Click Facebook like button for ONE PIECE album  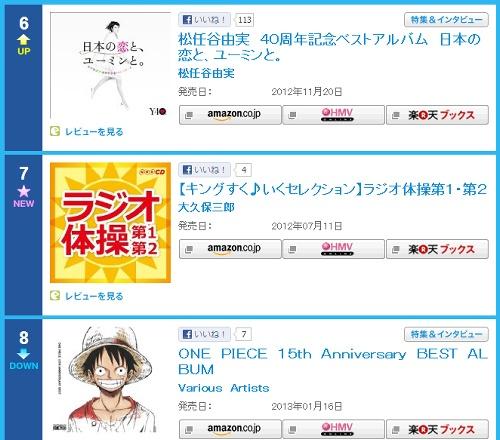tap(204, 334)
